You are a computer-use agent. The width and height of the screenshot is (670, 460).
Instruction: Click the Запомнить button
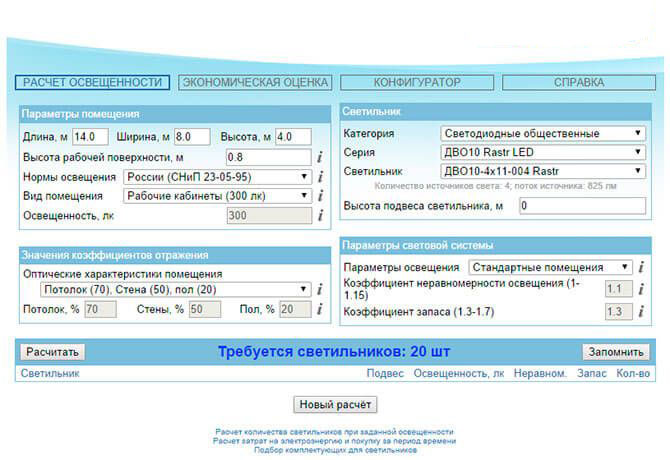(615, 352)
